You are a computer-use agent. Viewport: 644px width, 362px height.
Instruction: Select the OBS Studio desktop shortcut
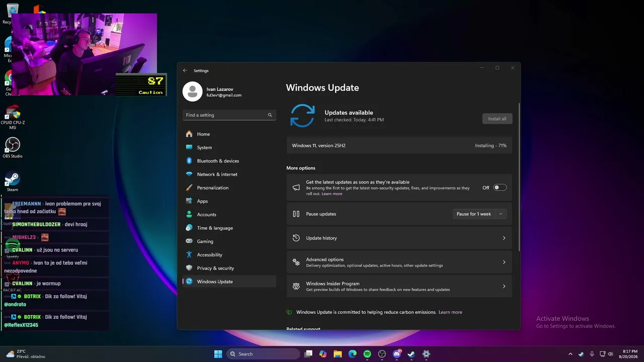tap(13, 148)
